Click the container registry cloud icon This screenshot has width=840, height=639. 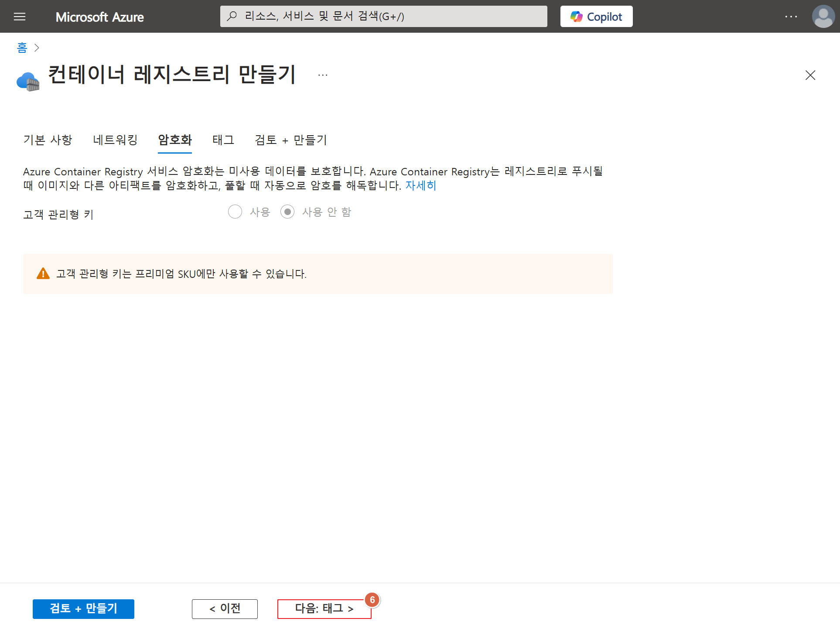tap(28, 81)
